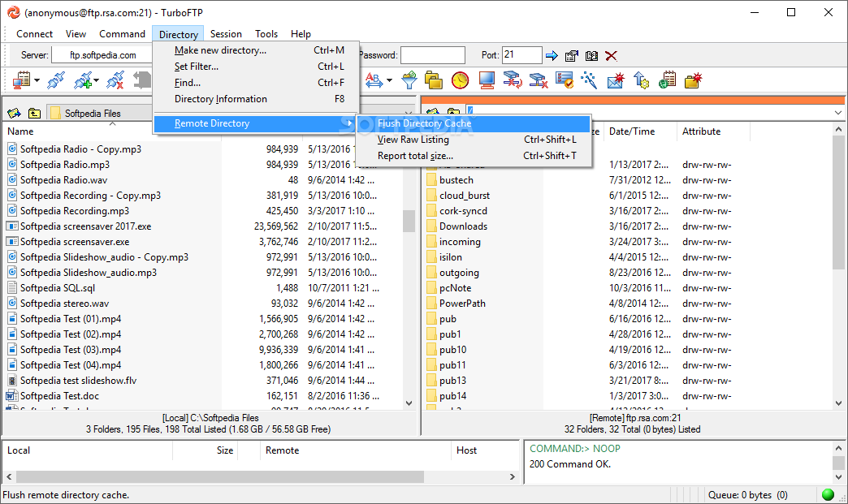848x504 pixels.
Task: Select the pub13 remote folder
Action: point(452,381)
